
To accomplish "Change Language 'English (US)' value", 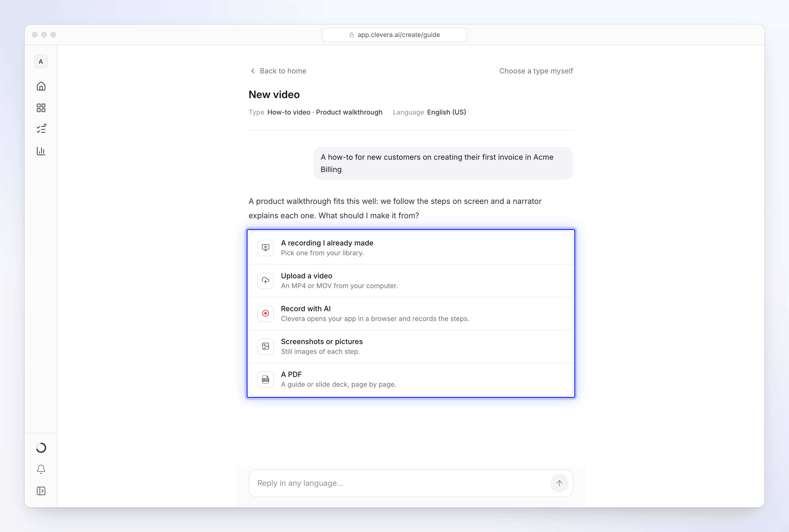I will click(x=447, y=112).
